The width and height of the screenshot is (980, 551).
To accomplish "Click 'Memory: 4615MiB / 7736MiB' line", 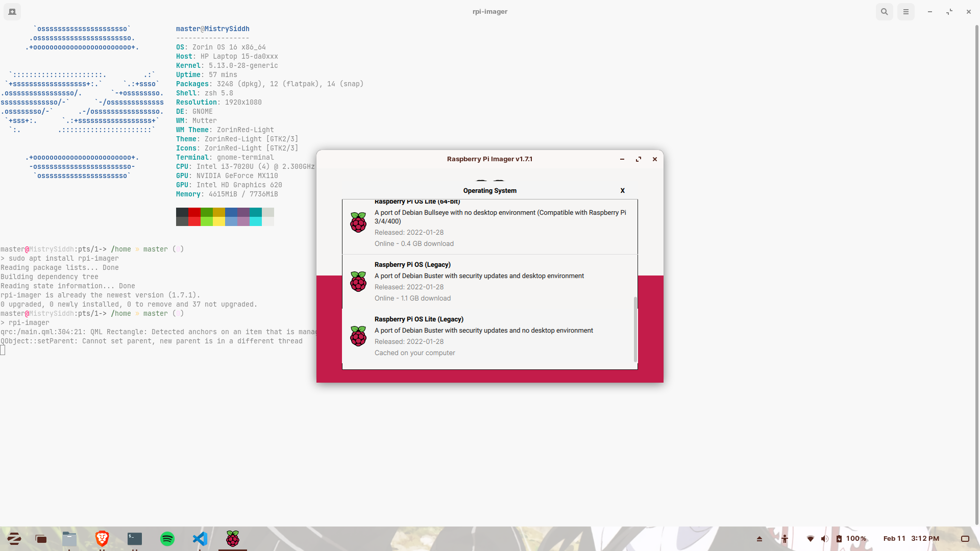I will coord(227,194).
